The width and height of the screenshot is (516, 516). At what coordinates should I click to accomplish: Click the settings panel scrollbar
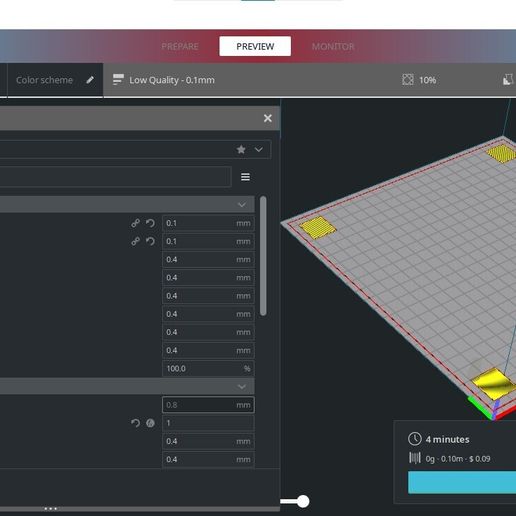[x=263, y=256]
